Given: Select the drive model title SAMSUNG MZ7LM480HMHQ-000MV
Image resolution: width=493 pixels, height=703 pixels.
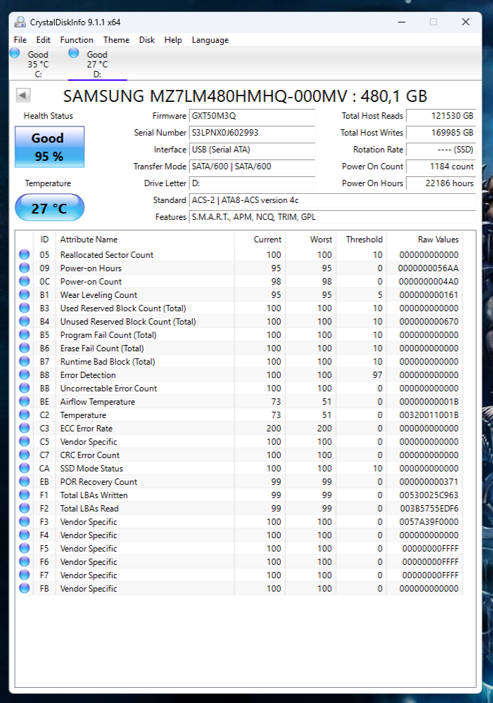Looking at the screenshot, I should [205, 96].
